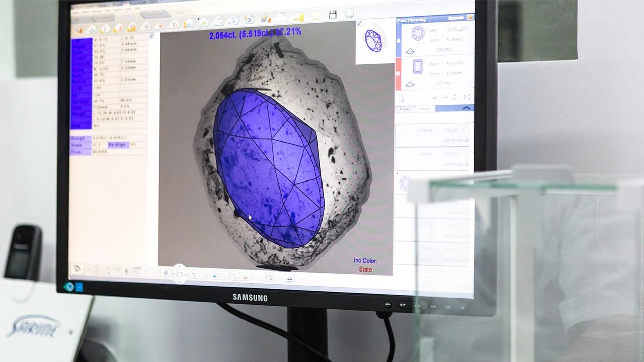
Task: Click the circular pan/fit view control
Action: click(x=180, y=274)
